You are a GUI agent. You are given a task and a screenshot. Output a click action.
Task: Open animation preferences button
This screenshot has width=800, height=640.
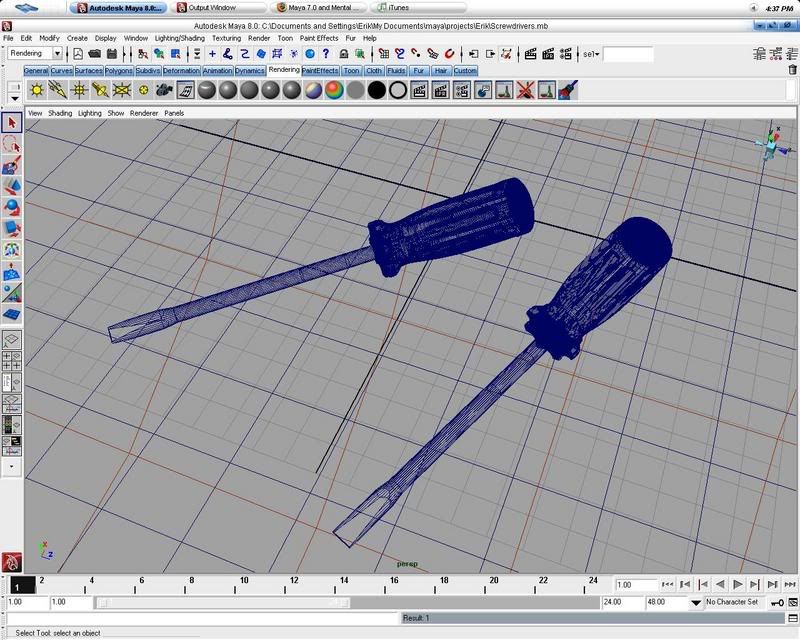click(793, 603)
